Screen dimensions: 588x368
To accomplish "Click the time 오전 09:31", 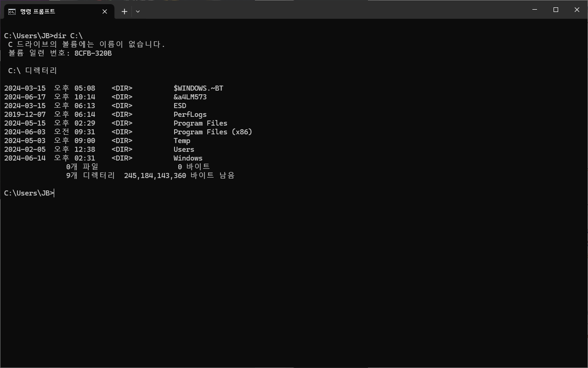I will point(74,132).
